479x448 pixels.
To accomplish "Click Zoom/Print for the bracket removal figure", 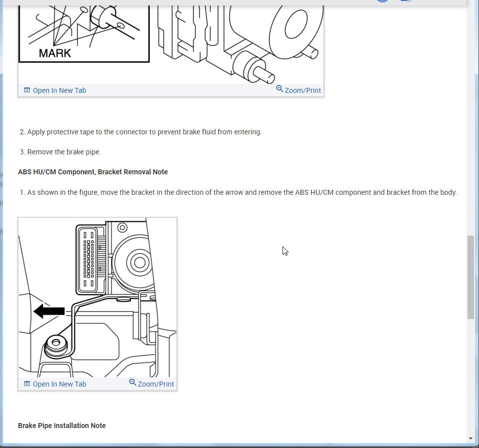I will point(151,383).
